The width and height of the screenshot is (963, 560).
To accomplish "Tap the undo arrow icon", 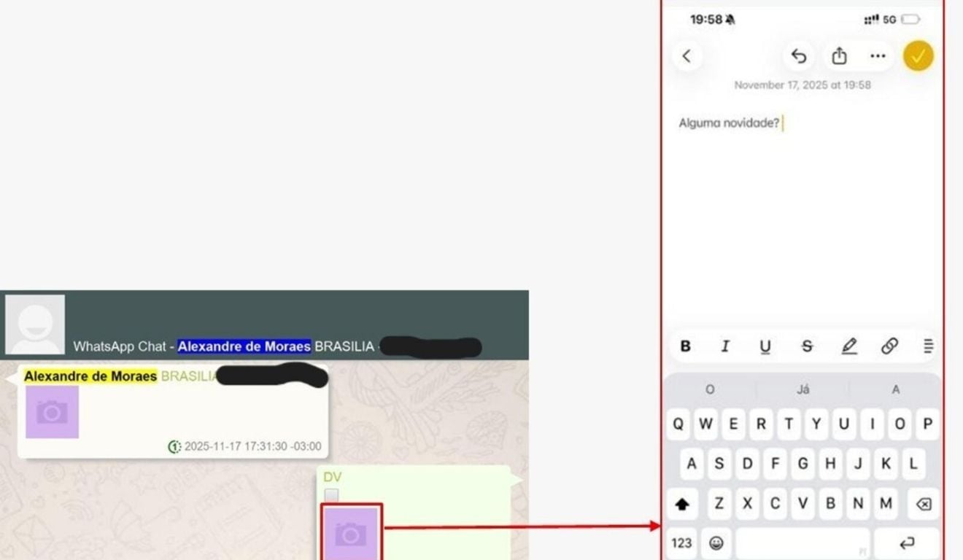I will 799,56.
